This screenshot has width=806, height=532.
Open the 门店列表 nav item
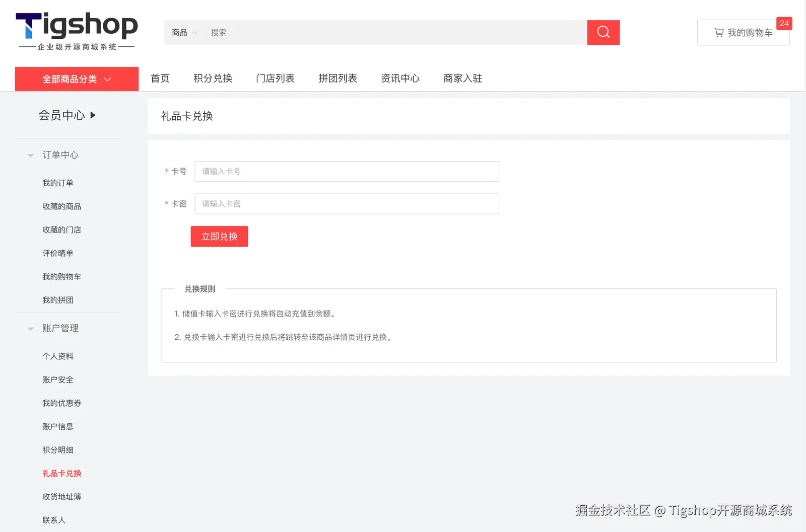click(275, 79)
